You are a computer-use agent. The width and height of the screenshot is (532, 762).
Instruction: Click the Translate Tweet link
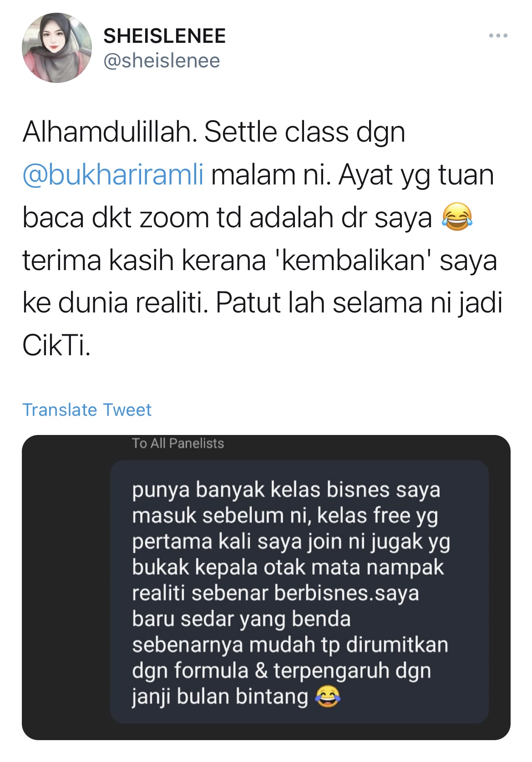coord(87,410)
